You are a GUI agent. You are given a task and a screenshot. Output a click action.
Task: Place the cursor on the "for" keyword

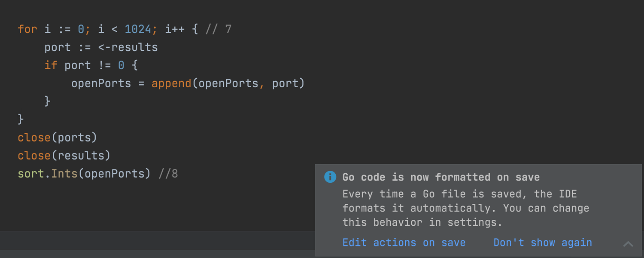(x=27, y=29)
